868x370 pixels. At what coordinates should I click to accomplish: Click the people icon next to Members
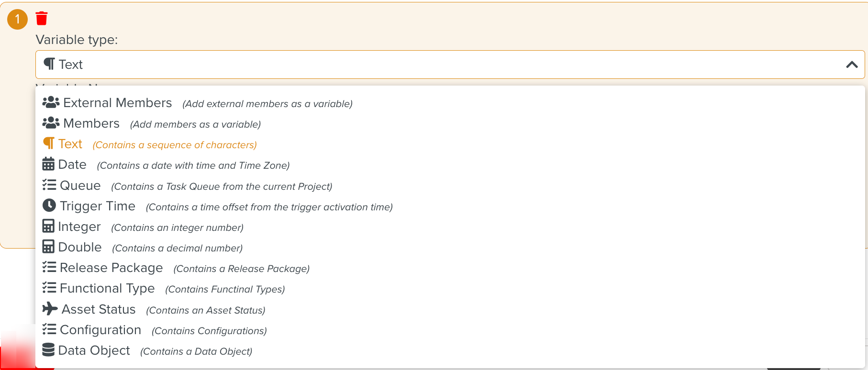coord(52,122)
